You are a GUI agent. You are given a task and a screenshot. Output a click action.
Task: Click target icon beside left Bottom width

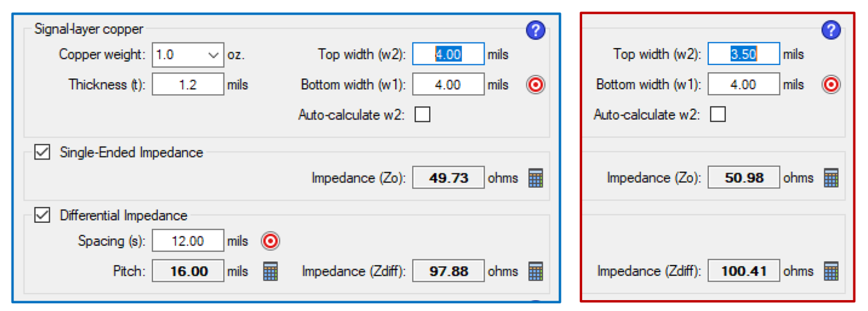click(x=535, y=84)
